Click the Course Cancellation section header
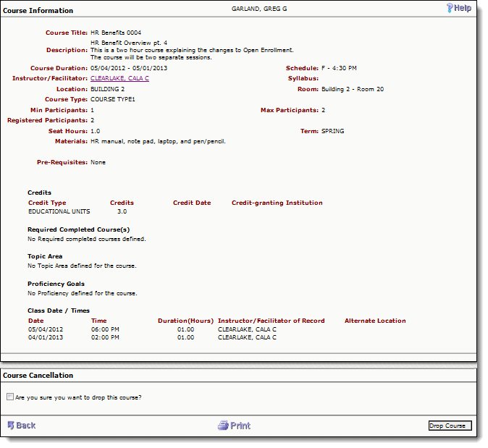The height and width of the screenshot is (448, 488). [x=38, y=376]
